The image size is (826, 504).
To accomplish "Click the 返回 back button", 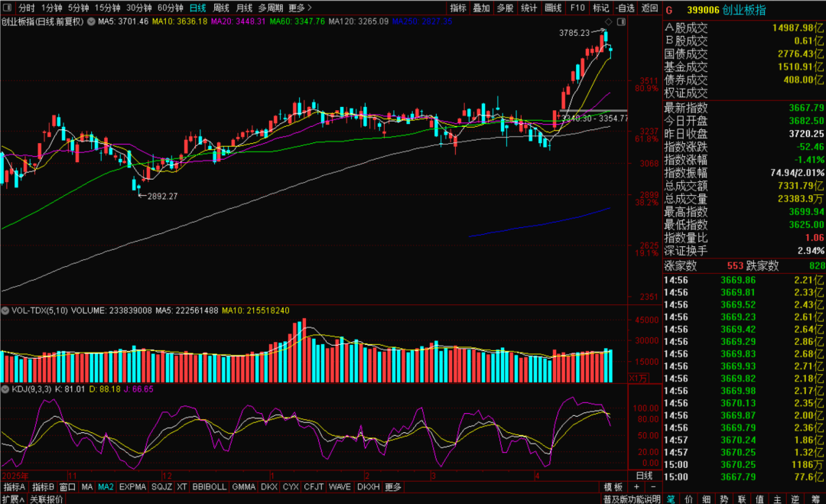I will [649, 8].
